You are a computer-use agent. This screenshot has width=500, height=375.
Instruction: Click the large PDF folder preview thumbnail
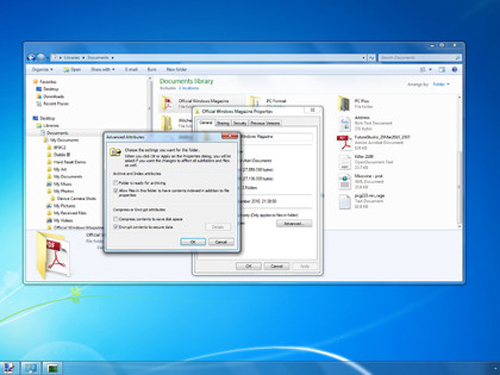coord(53,255)
